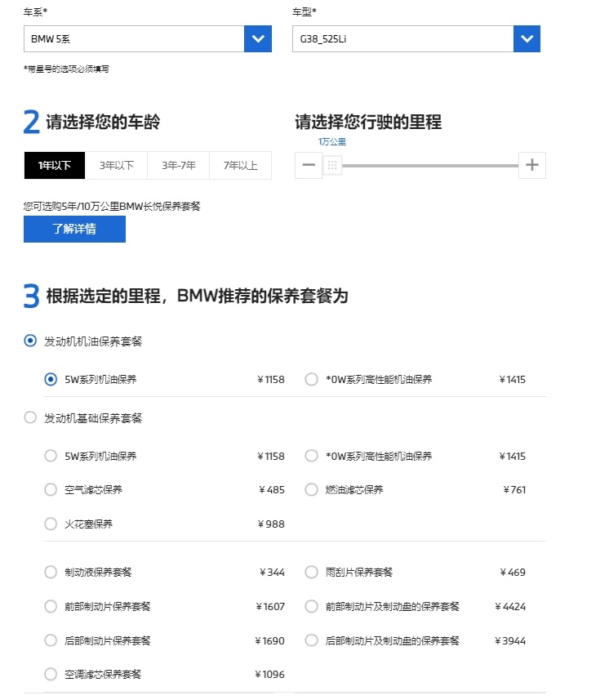This screenshot has height=700, width=609.
Task: Select *0W系列高性能机油保养 under 机油保养套餐
Action: [311, 380]
